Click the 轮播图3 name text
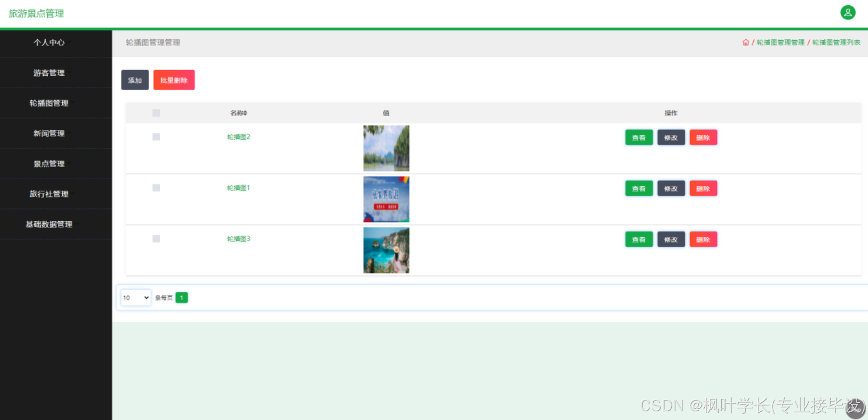 [x=238, y=239]
